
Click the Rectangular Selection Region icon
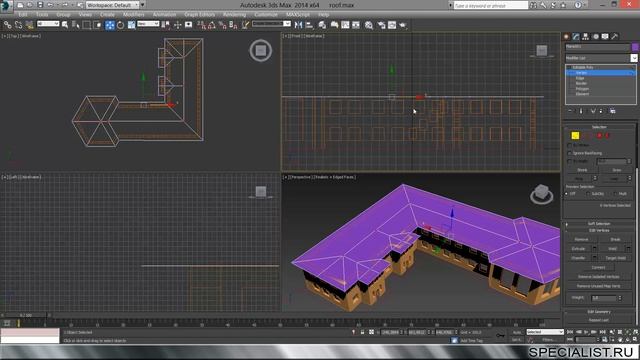tap(87, 25)
